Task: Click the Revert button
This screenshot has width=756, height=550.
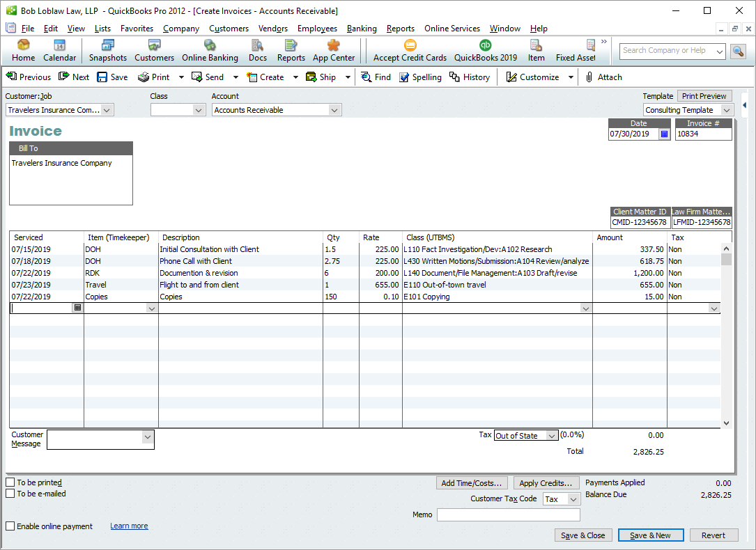Action: pyautogui.click(x=713, y=535)
